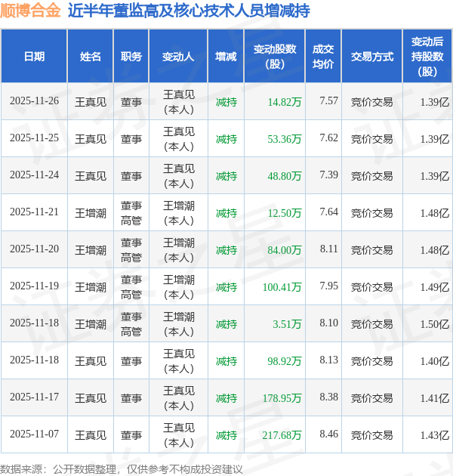
Task: Click 董事高管 position in 2025-11-20 row
Action: coord(131,250)
